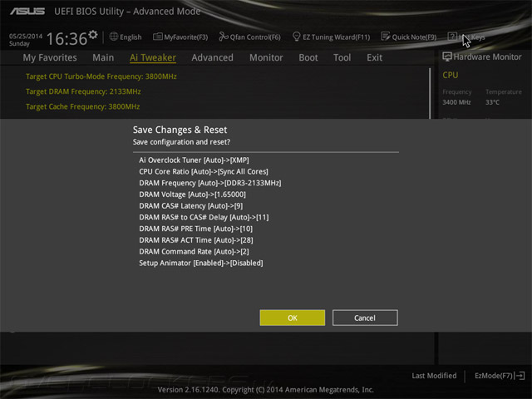Click the EZ Tuning Wizard bulb icon
The height and width of the screenshot is (399, 532).
click(296, 37)
